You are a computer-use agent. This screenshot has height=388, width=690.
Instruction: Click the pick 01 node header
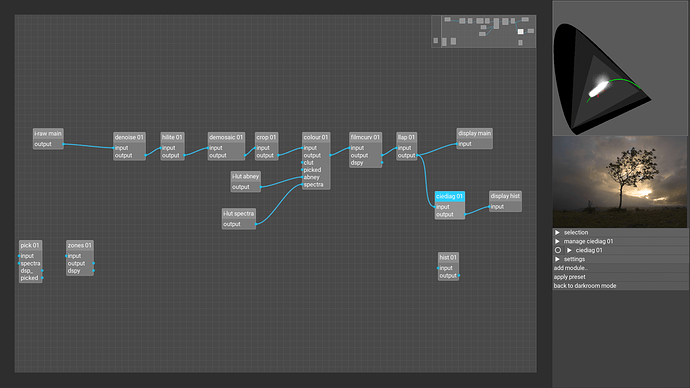pyautogui.click(x=30, y=245)
